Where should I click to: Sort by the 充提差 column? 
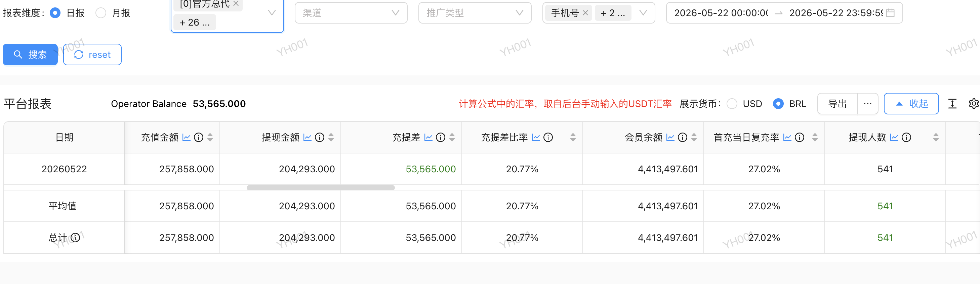pyautogui.click(x=452, y=137)
